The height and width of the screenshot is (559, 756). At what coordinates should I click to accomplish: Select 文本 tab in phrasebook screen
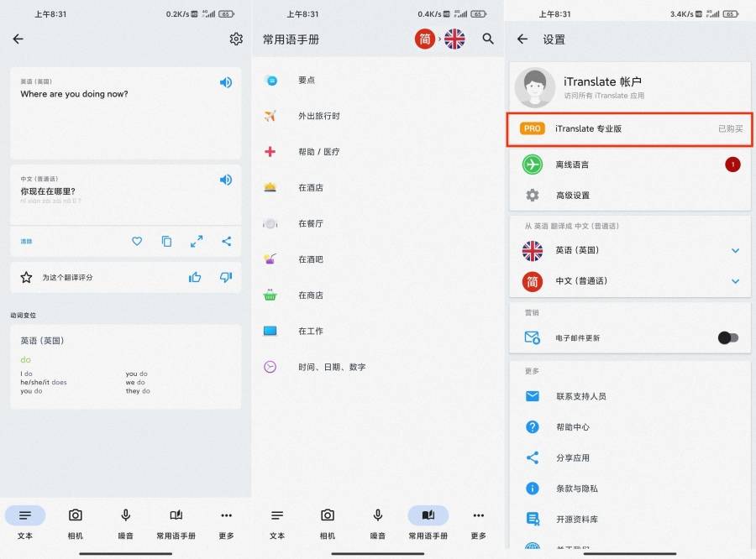click(x=277, y=524)
